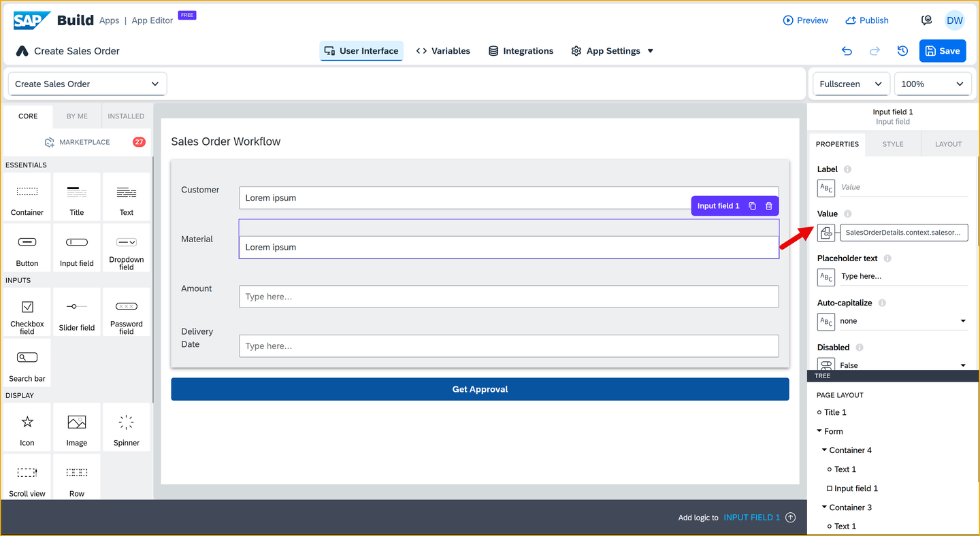
Task: Select the Button component
Action: pos(27,248)
